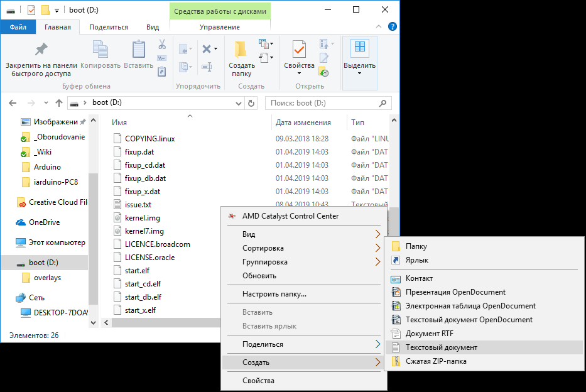Click the History icon in ribbon
Viewport: 586px width, 392px height.
pyautogui.click(x=323, y=72)
